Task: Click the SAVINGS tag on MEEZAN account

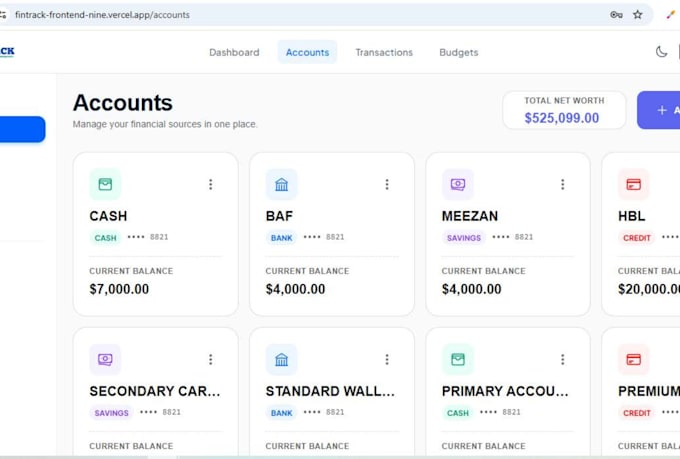Action: point(464,238)
